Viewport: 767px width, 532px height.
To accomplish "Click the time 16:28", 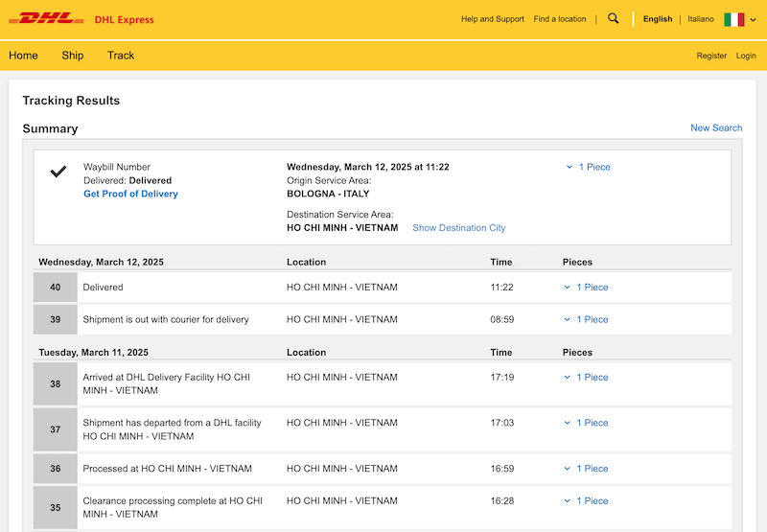I will (x=501, y=500).
